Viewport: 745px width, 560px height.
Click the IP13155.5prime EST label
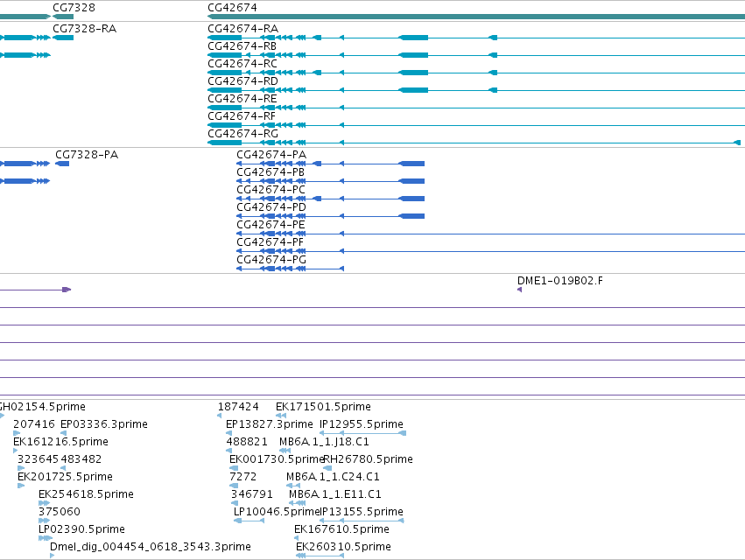[361, 512]
